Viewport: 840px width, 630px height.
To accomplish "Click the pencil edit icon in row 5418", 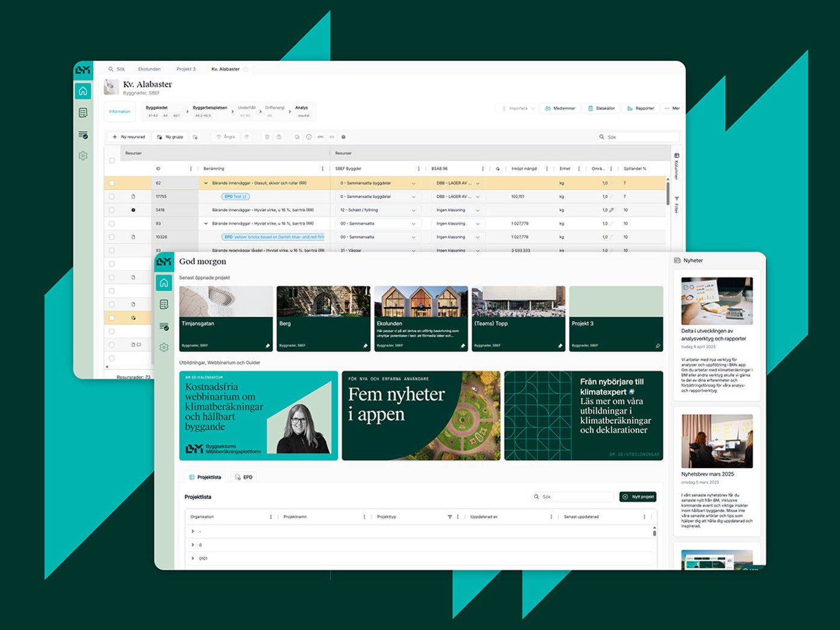I will click(x=612, y=210).
